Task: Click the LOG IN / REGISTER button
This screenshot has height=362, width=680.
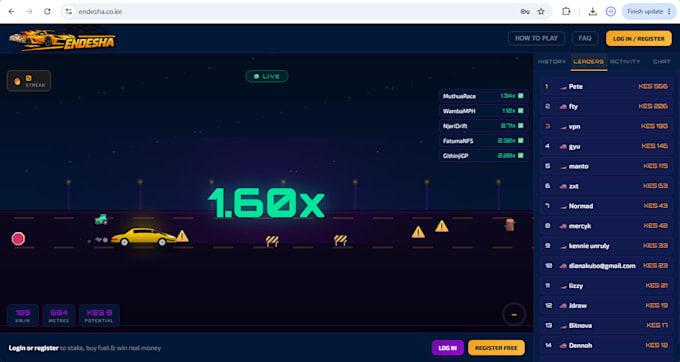Action: (x=638, y=39)
